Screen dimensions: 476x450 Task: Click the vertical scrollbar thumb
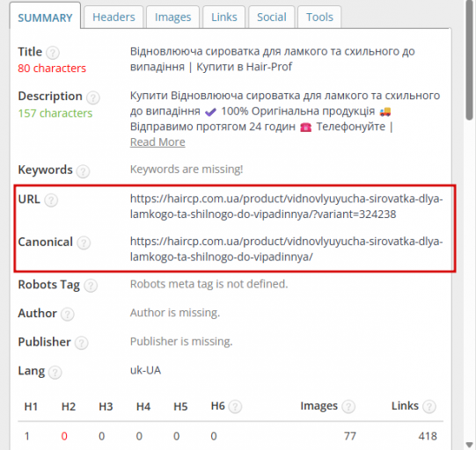469,61
